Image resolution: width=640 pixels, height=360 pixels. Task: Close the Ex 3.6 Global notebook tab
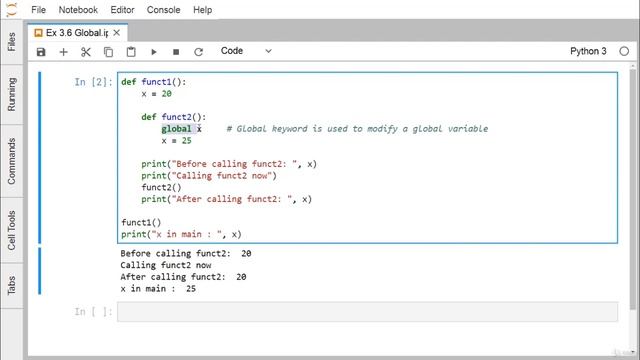117,33
